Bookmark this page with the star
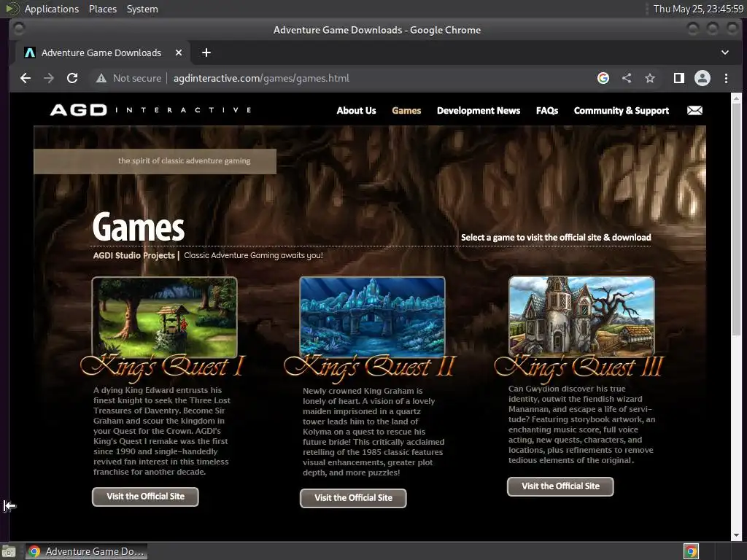This screenshot has height=560, width=747. point(650,78)
